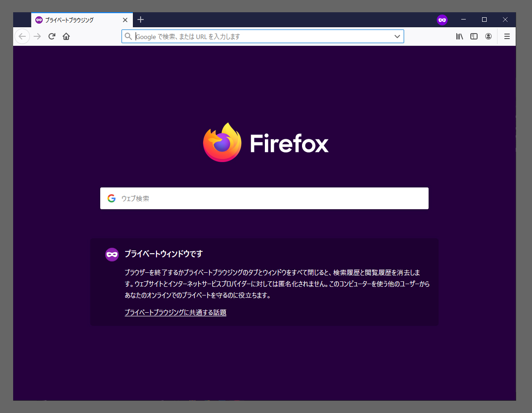Viewport: 532px width, 413px height.
Task: Click the プライベートウィンドウです heading
Action: pos(164,254)
